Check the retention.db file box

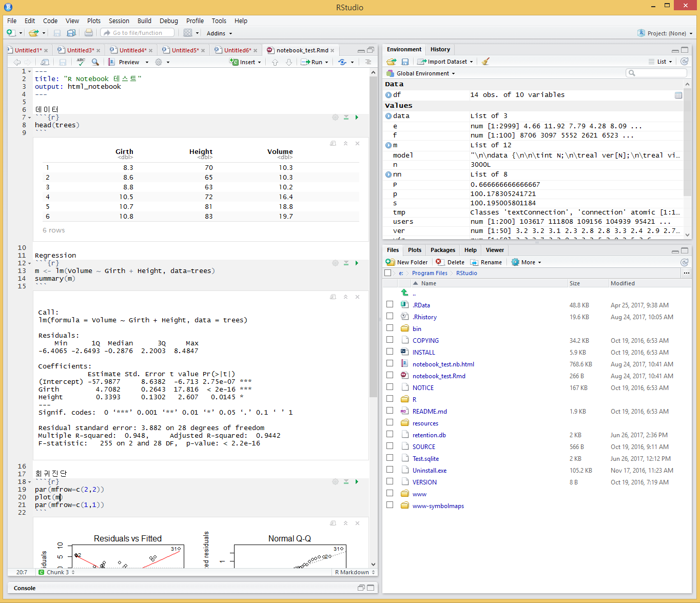(x=390, y=434)
